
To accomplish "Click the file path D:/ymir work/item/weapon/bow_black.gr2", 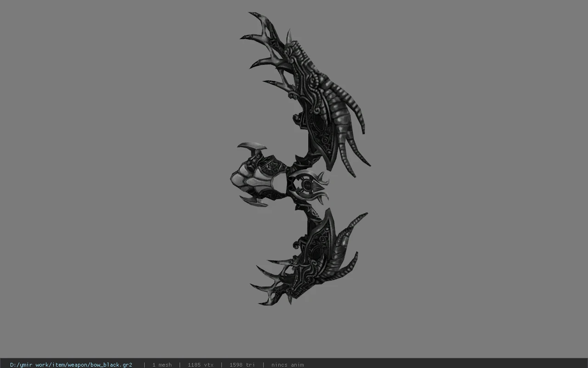I will click(71, 365).
